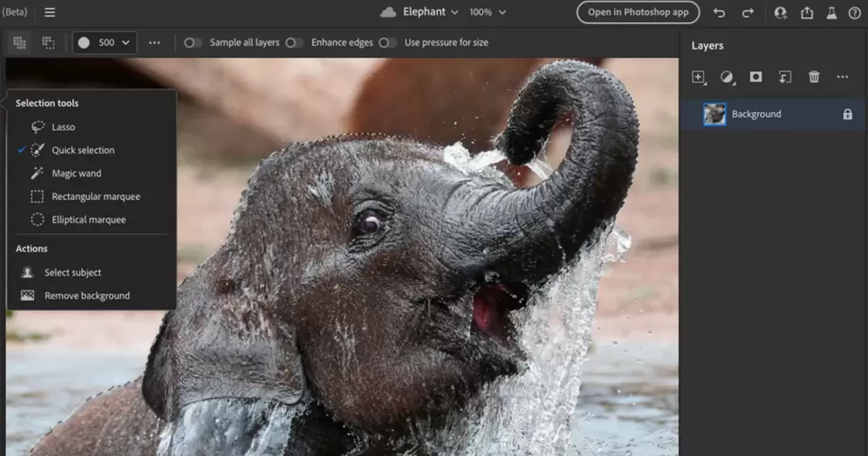Screen dimensions: 868x456
Task: Open the help question mark icon
Action: pyautogui.click(x=854, y=12)
